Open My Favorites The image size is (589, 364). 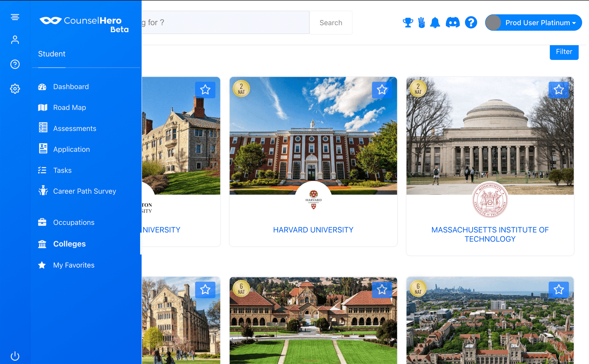tap(74, 265)
